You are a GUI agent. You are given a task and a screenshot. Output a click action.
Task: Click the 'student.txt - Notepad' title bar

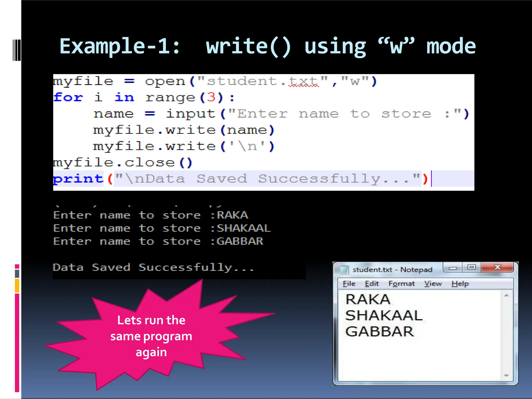coord(392,270)
